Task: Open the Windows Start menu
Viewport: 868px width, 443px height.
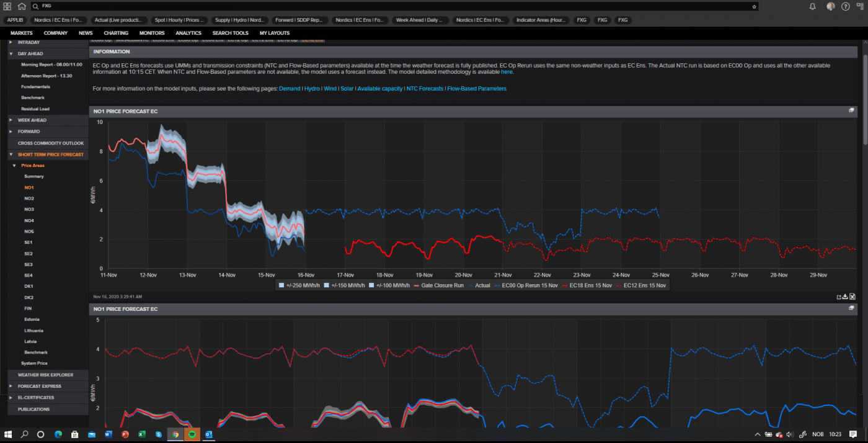Action: (x=9, y=434)
